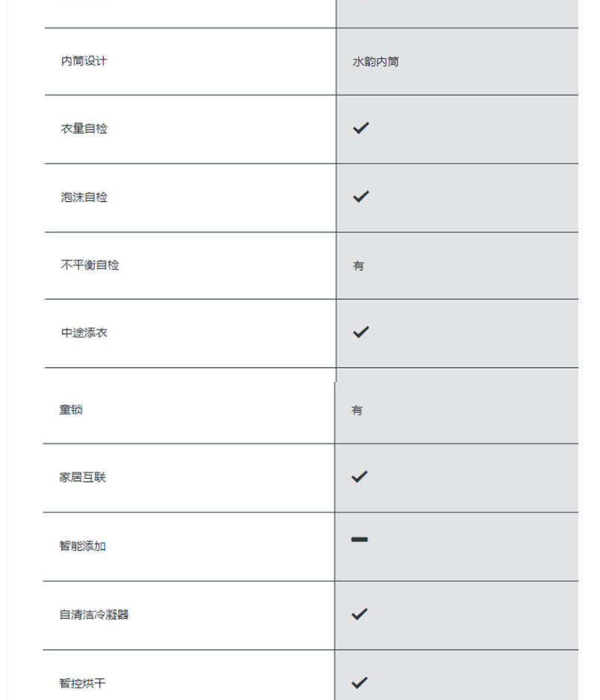The width and height of the screenshot is (600, 700).
Task: Select the 中途添衣 feature name
Action: click(x=84, y=333)
